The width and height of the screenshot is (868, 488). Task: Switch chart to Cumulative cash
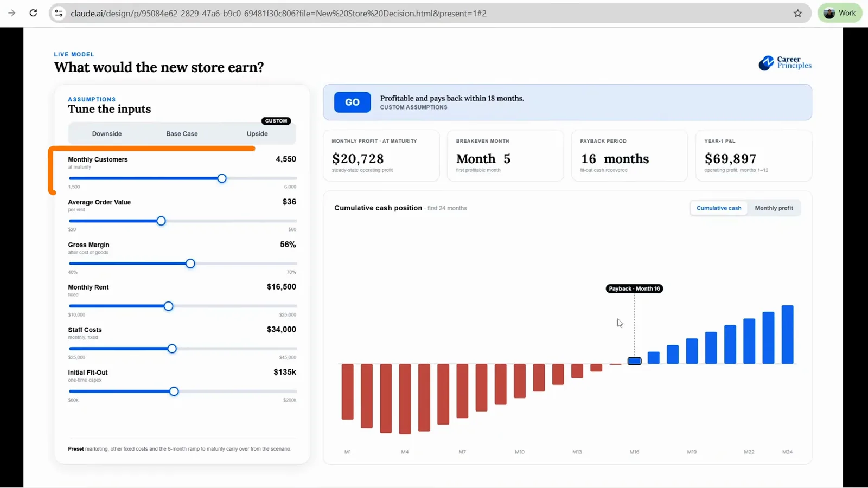click(x=719, y=208)
